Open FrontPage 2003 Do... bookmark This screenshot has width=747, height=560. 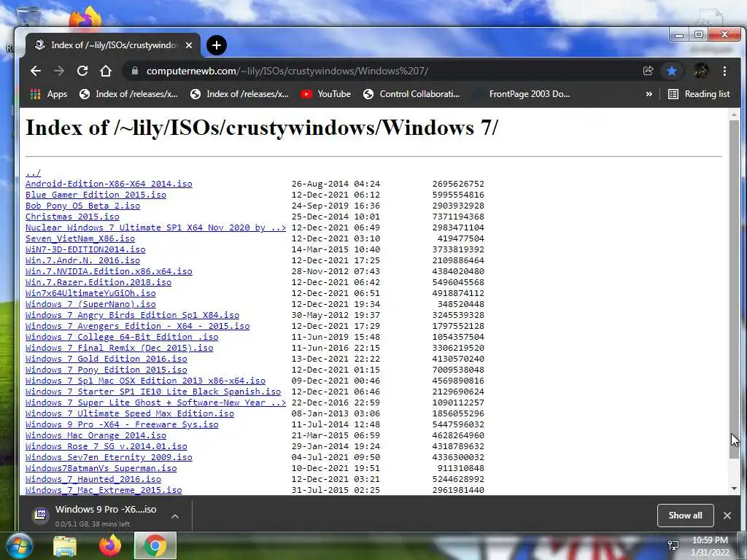(x=521, y=94)
